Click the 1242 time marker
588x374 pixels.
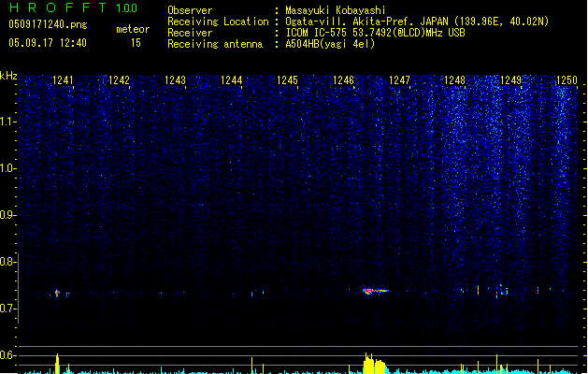point(119,80)
